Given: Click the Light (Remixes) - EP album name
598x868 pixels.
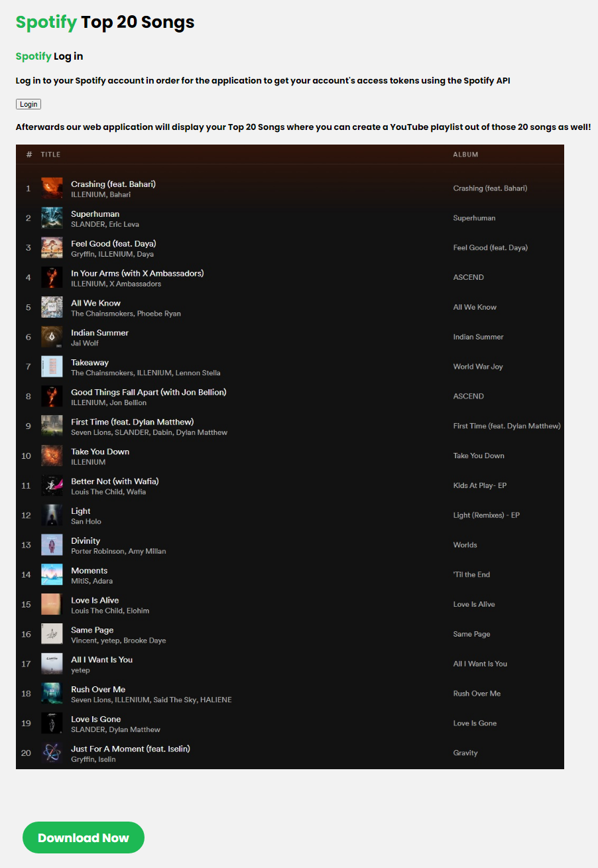Looking at the screenshot, I should pyautogui.click(x=487, y=515).
